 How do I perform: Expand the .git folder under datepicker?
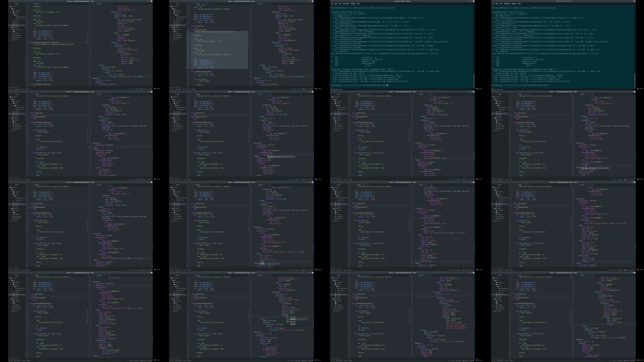pyautogui.click(x=12, y=31)
